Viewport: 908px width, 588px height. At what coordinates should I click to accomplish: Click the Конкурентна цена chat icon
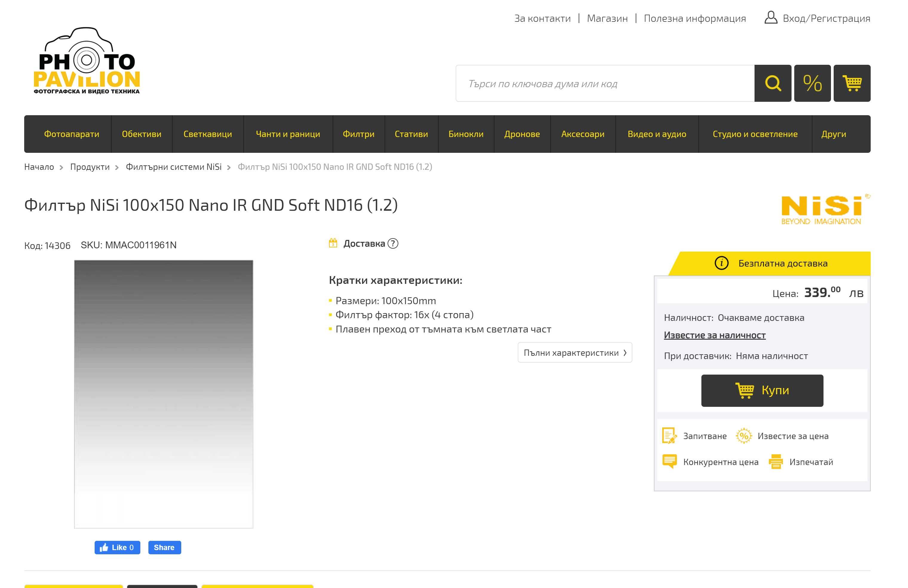pyautogui.click(x=669, y=461)
